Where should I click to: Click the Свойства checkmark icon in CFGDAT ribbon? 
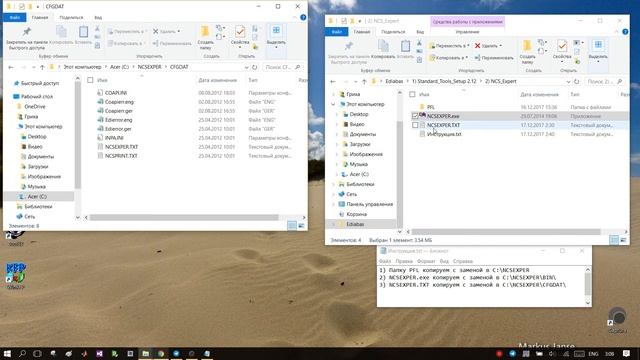tap(240, 31)
